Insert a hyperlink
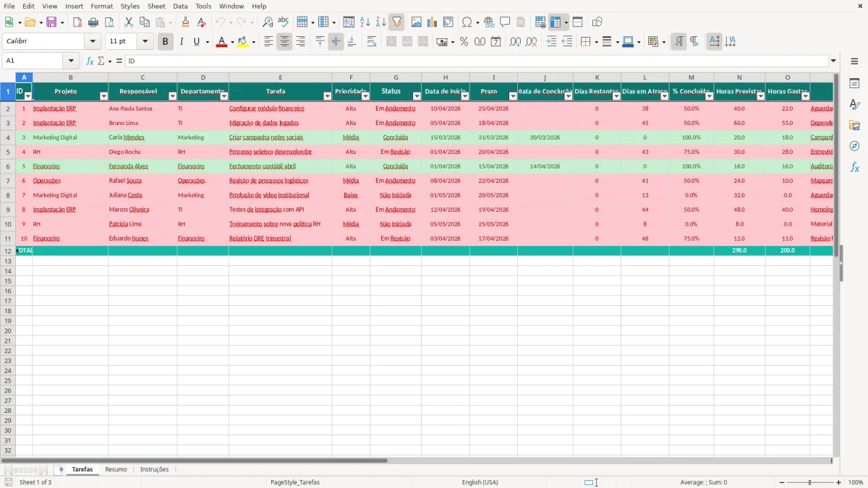 (x=489, y=22)
